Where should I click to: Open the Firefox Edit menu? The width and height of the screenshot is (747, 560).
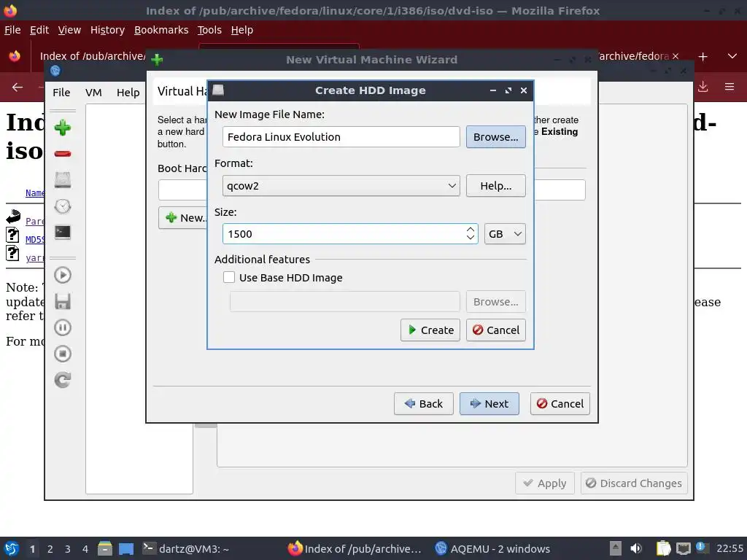(x=39, y=30)
